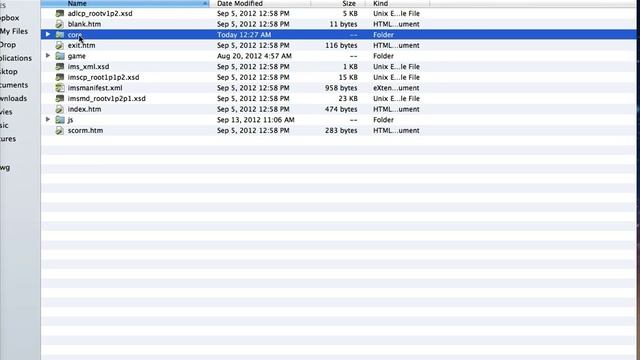The height and width of the screenshot is (360, 640).
Task: Click the 5 KB size of adlcp_rootv1p2.xsd
Action: coord(350,13)
